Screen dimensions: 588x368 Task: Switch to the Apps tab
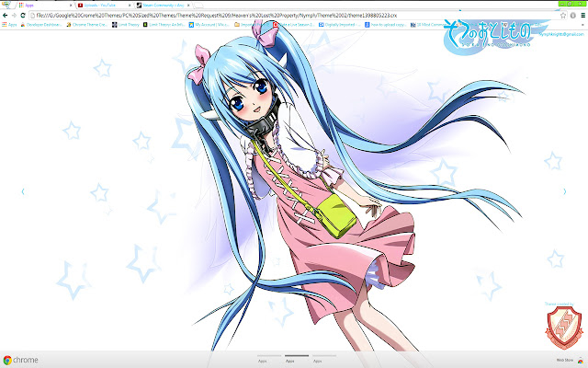pyautogui.click(x=45, y=6)
